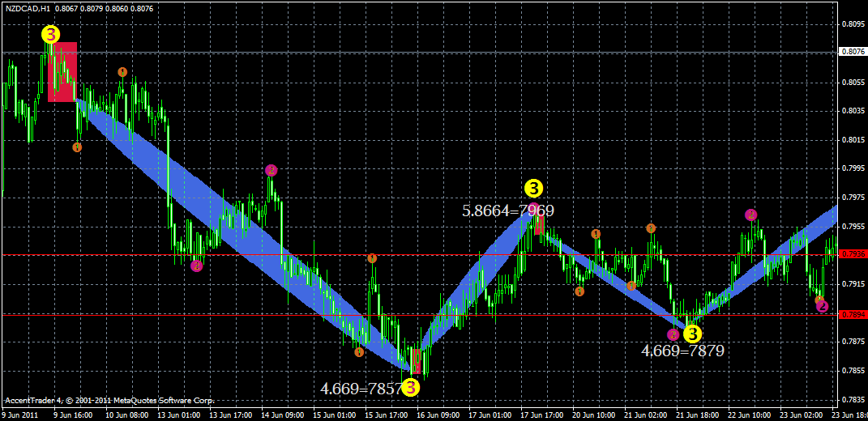Select small red rectangle beside the 5.8664=7969 label
The height and width of the screenshot is (421, 868).
coord(540,224)
